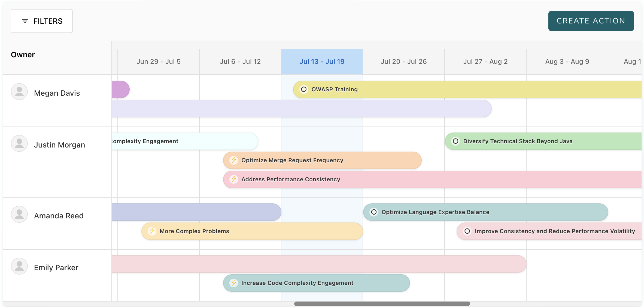Screen dimensions: 644x307
Task: Click lightning icon on Address Performance Consistency
Action: point(234,179)
